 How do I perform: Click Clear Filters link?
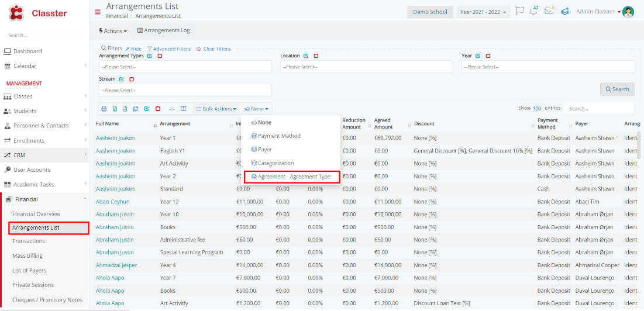[213, 49]
